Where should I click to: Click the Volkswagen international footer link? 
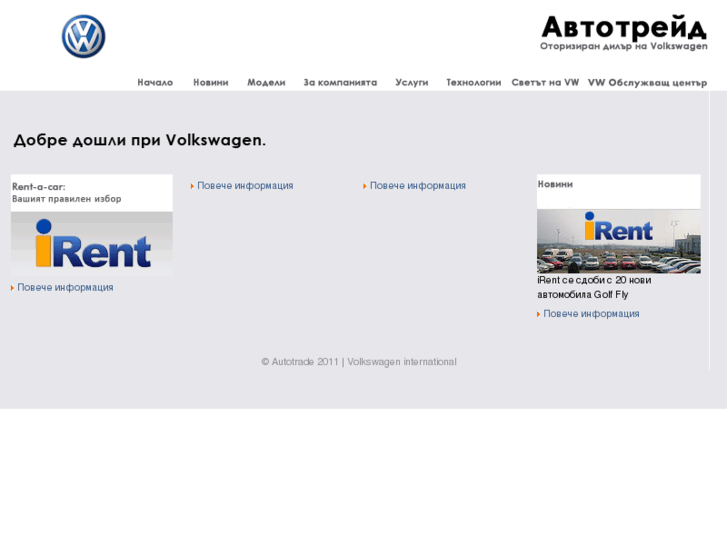click(x=402, y=362)
